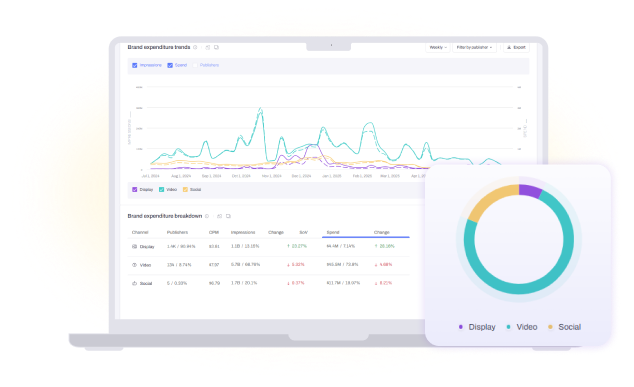Click the Video row channel name
This screenshot has height=387, width=634.
click(145, 265)
